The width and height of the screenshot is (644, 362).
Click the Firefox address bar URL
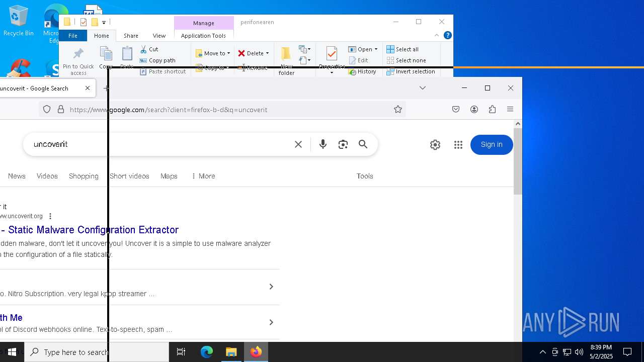point(169,110)
